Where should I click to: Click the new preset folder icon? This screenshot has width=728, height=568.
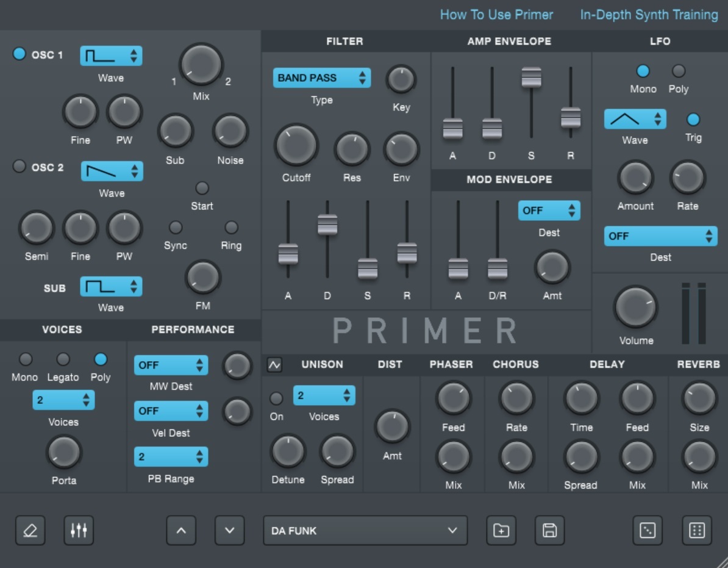pos(501,530)
